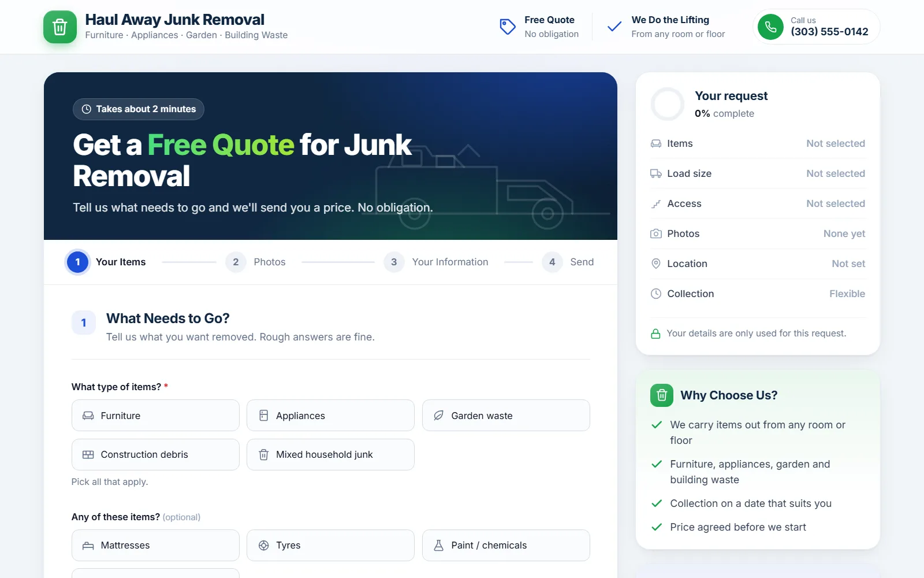Click the Load size row's Not selected value
The width and height of the screenshot is (924, 578).
pos(836,173)
